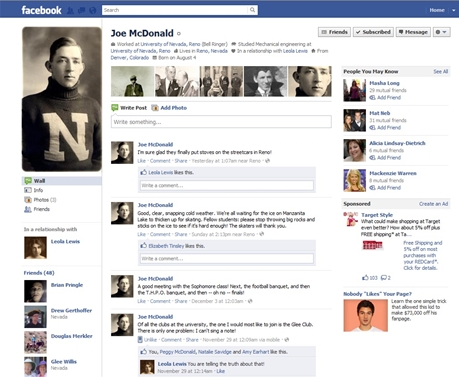The image size is (459, 377).
Task: Open Drew Gerthoffer's profile
Action: [71, 310]
